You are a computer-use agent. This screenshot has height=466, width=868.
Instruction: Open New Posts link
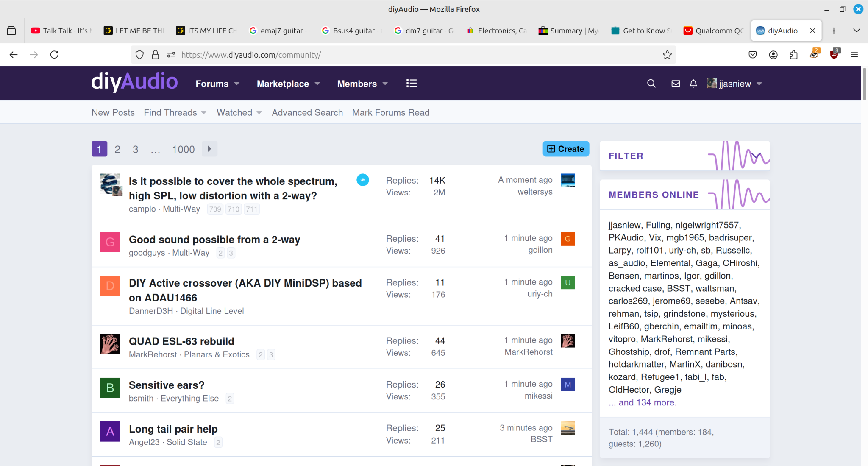point(113,112)
